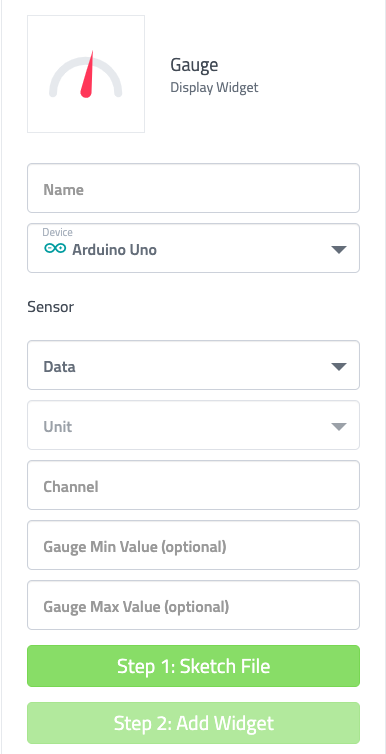
Task: Click the Unit placeholder text
Action: [58, 427]
